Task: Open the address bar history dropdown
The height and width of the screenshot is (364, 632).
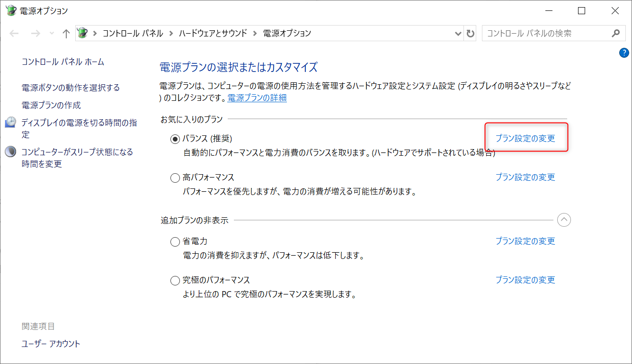Action: [x=458, y=34]
